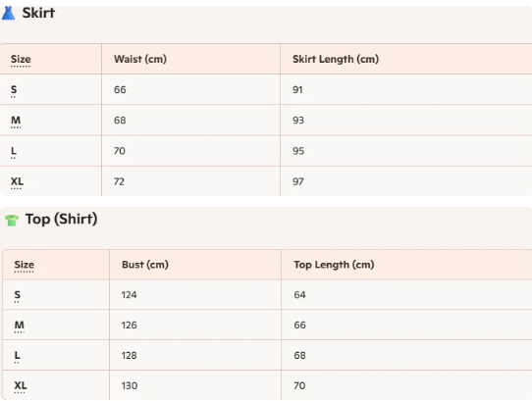Click the Top (Shirt) section heading
Screen dimensions: 532x401
click(62, 219)
